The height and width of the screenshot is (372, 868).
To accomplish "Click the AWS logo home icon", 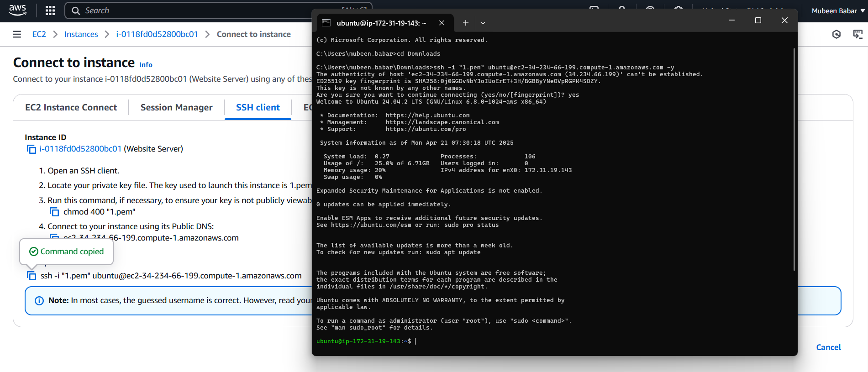I will [18, 10].
